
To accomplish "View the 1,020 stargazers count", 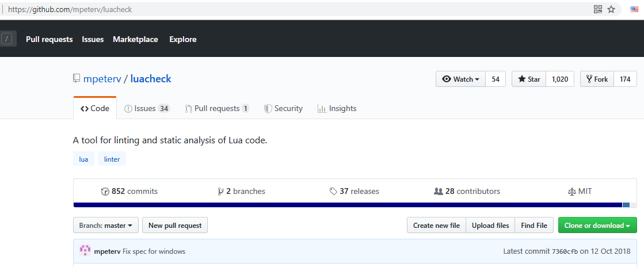I will pyautogui.click(x=560, y=79).
